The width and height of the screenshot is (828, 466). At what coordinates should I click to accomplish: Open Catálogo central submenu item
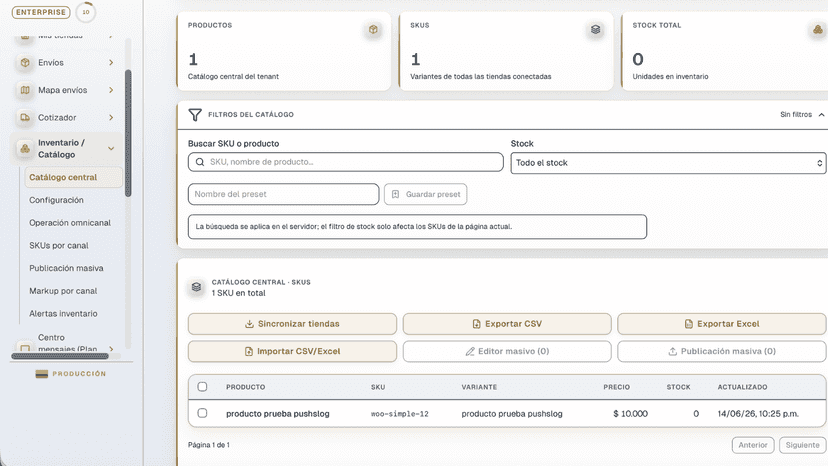73,178
